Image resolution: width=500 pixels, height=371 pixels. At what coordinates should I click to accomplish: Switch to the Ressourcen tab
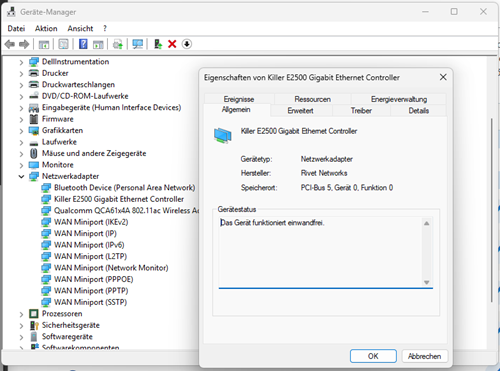(x=313, y=99)
